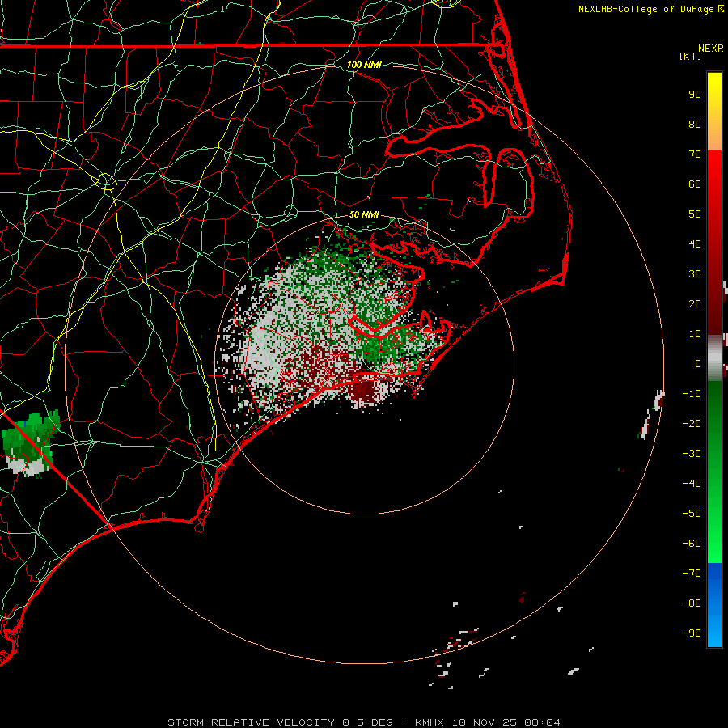The width and height of the screenshot is (728, 728).
Task: Click the Storm Relative Velocity caption text
Action: 364,722
